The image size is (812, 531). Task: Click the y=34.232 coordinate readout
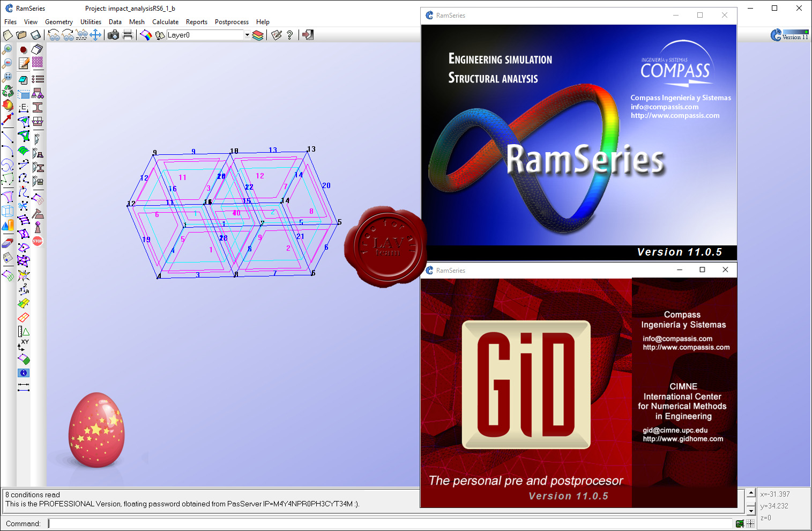coord(774,506)
